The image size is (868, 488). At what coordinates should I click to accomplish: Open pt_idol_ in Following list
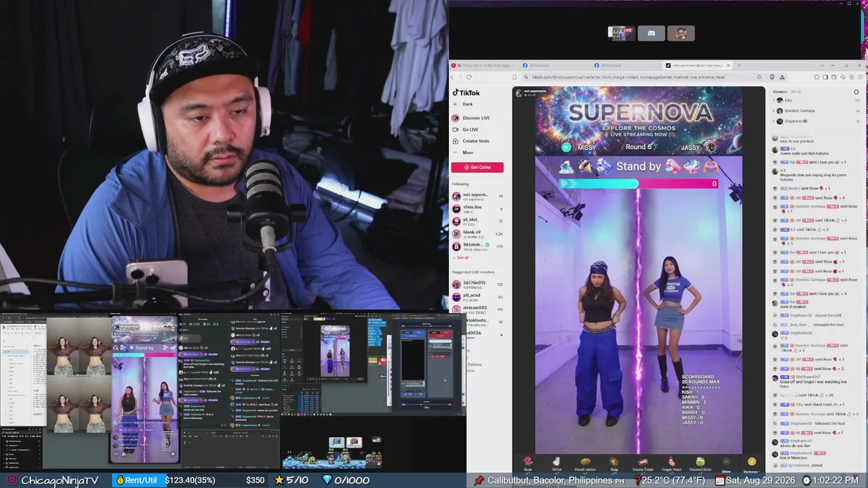477,221
